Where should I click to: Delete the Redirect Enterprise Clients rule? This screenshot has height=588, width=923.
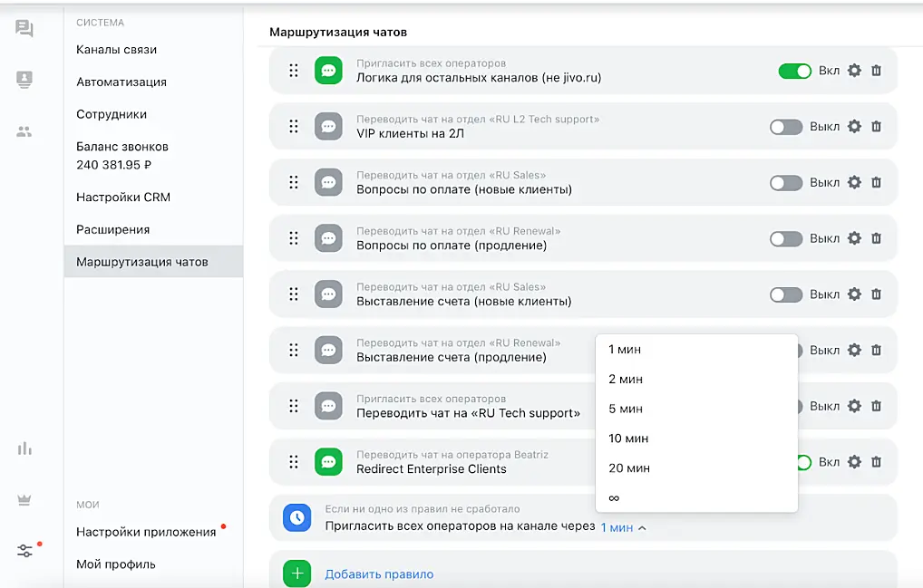pos(876,462)
